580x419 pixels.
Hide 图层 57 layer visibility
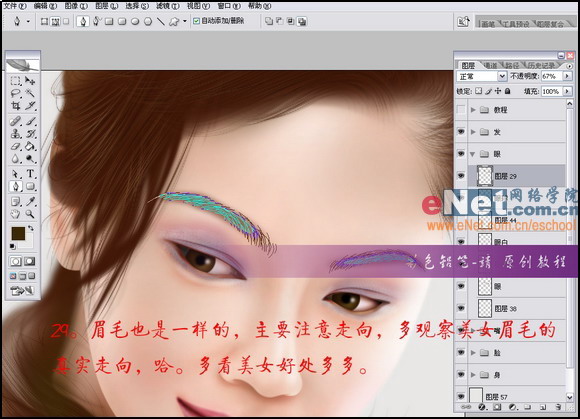click(461, 396)
